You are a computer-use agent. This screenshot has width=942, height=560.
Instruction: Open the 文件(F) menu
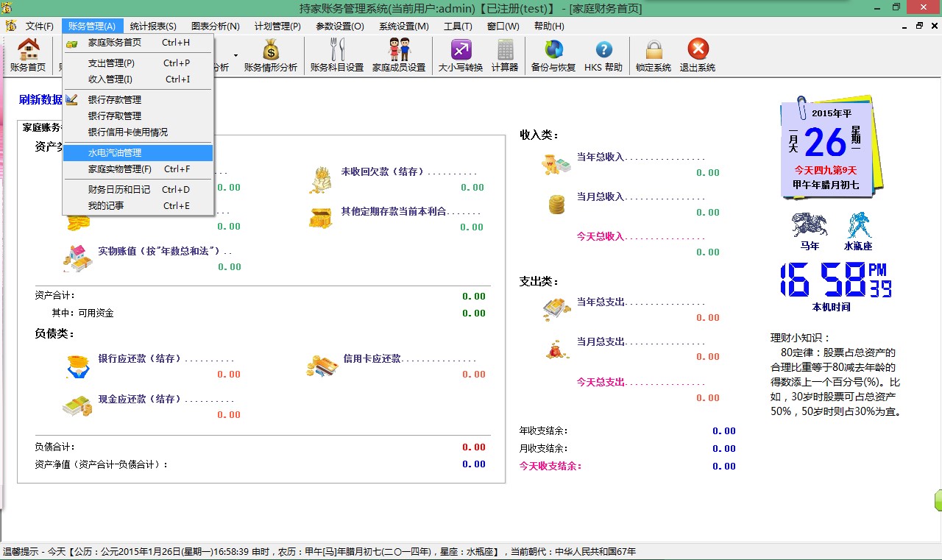pos(40,26)
